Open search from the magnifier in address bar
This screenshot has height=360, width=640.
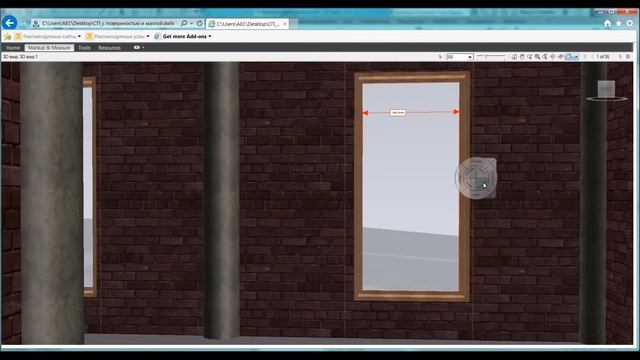pyautogui.click(x=184, y=23)
